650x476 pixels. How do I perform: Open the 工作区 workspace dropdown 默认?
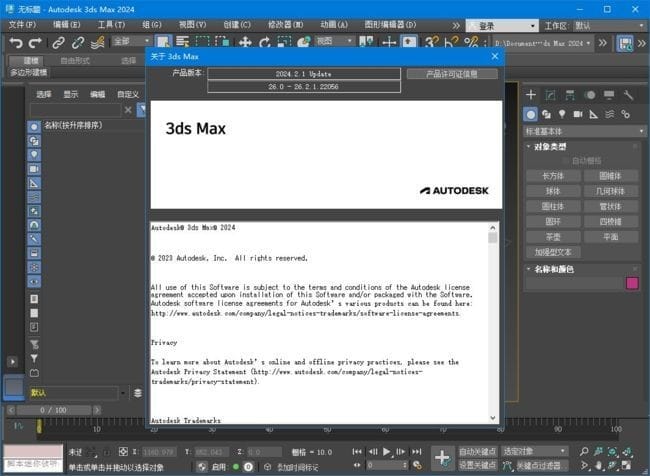(x=609, y=26)
